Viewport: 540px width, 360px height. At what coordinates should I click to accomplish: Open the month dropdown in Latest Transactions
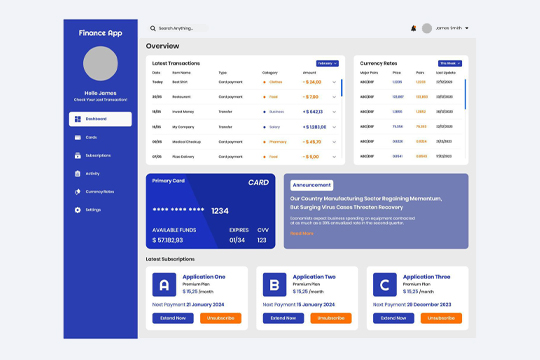(327, 63)
